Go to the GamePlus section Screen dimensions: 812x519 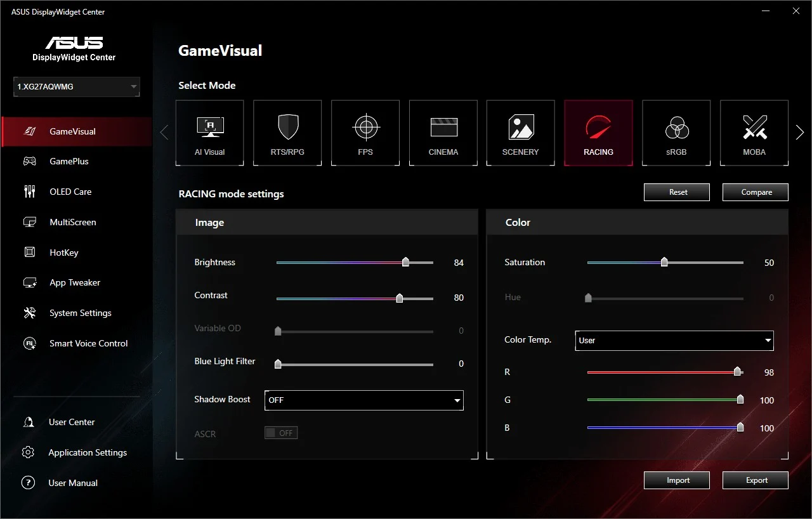coord(69,162)
